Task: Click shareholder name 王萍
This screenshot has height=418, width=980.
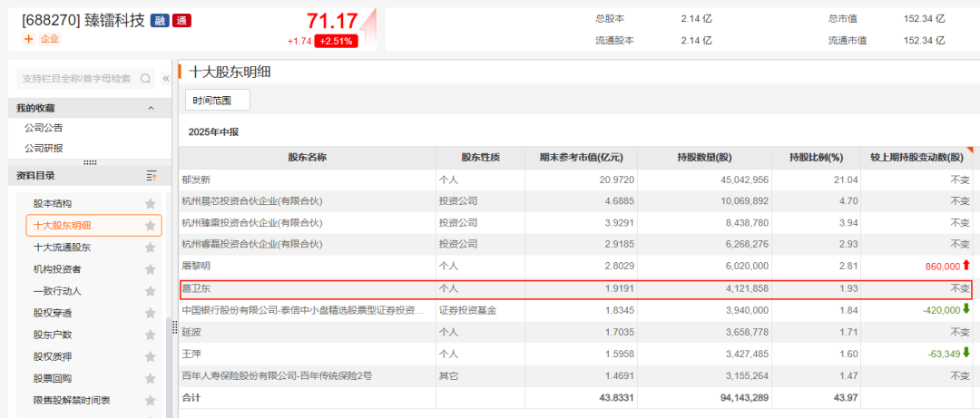Action: (x=191, y=354)
